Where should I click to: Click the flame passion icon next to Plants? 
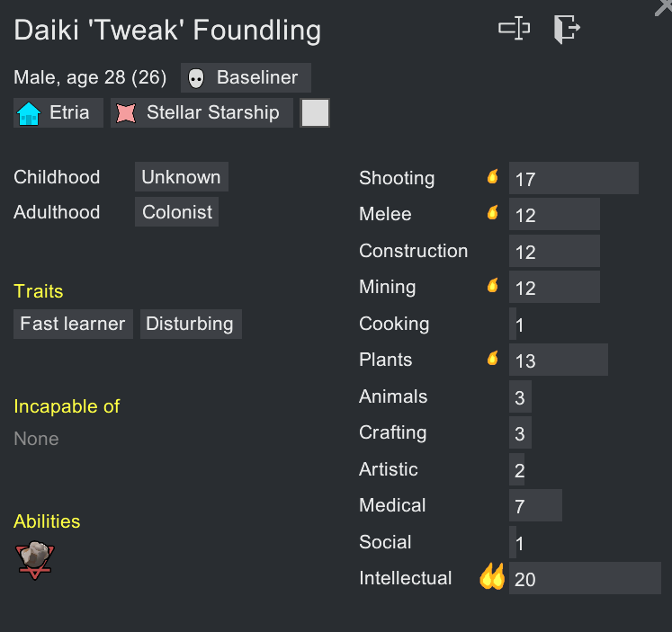pyautogui.click(x=492, y=359)
